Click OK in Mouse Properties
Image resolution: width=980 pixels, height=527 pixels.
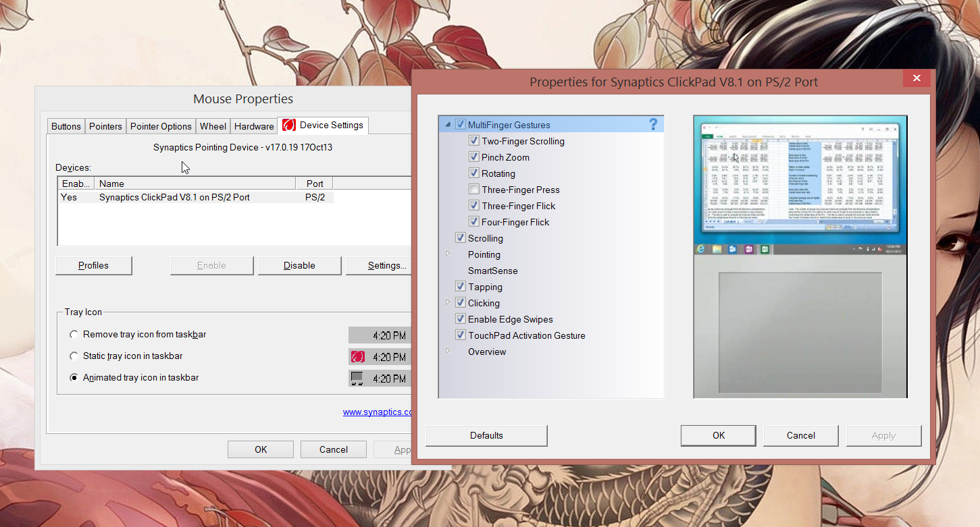(261, 449)
